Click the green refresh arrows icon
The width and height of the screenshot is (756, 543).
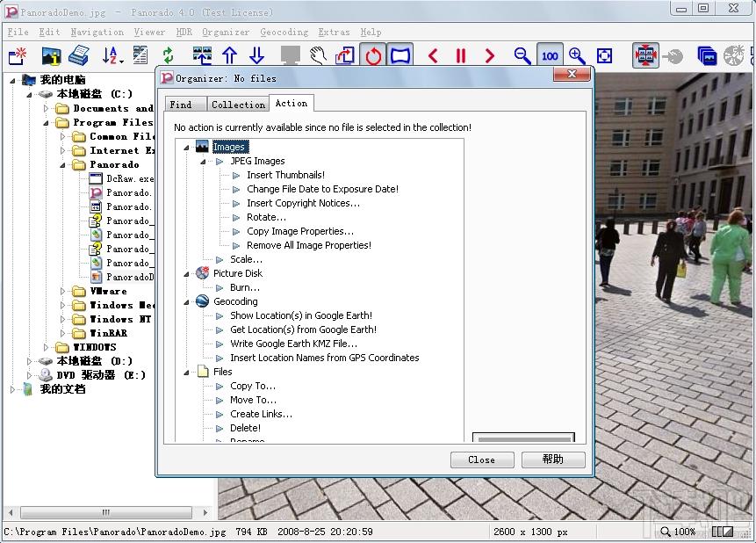pos(168,55)
